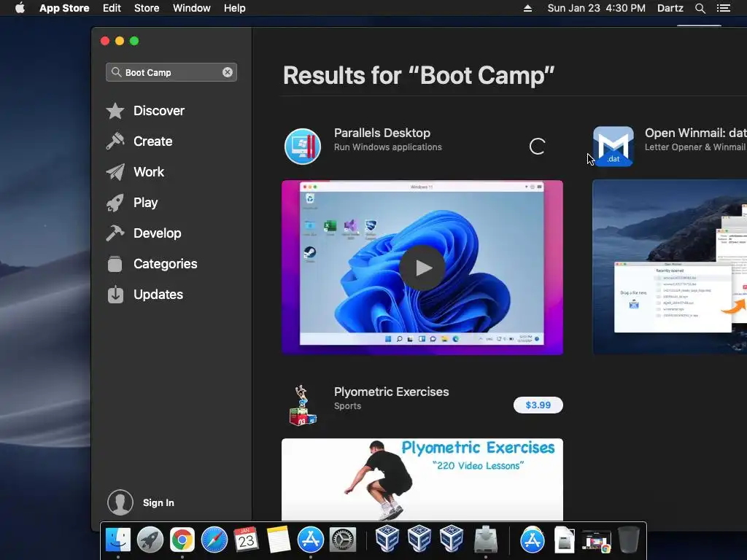
Task: Open the Store menu
Action: tap(147, 8)
